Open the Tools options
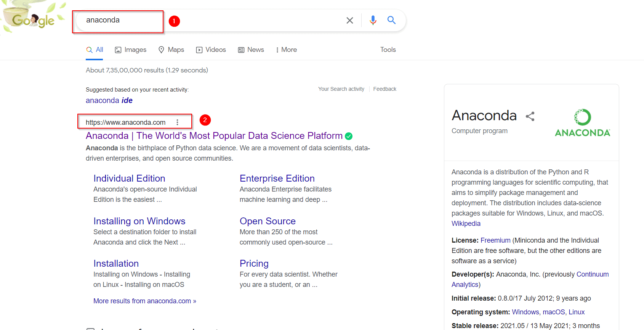This screenshot has width=644, height=330. [388, 50]
